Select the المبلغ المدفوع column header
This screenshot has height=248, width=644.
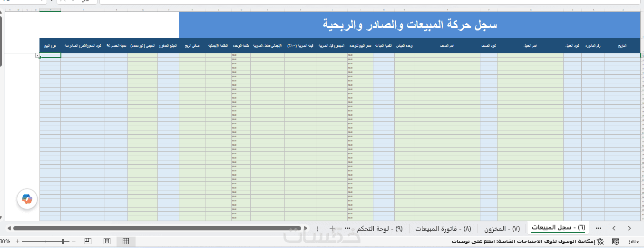click(x=168, y=46)
